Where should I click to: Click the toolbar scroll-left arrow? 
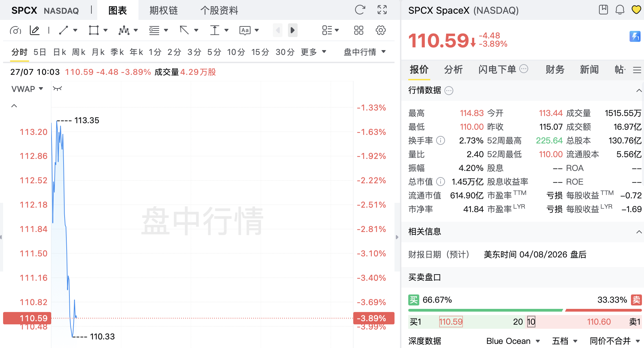(278, 30)
